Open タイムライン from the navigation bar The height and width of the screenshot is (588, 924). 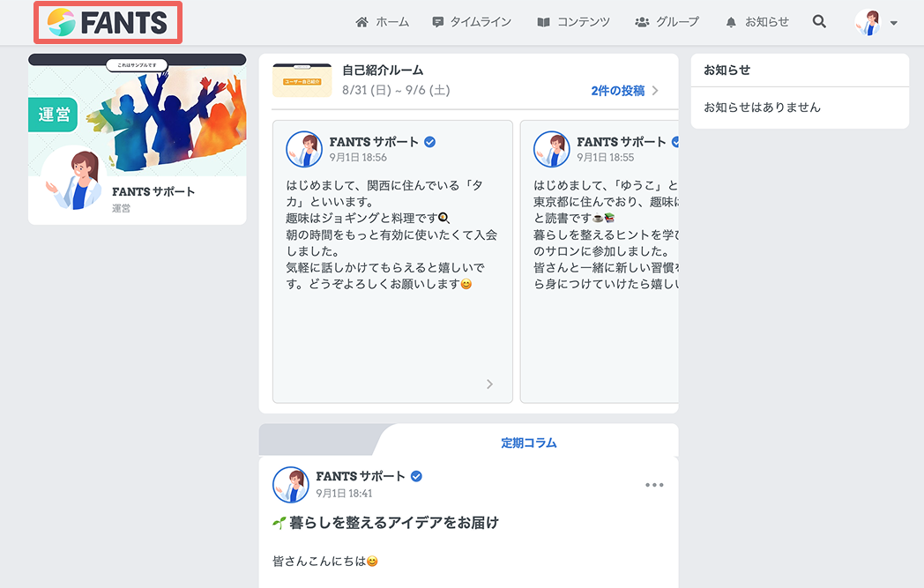pyautogui.click(x=472, y=22)
